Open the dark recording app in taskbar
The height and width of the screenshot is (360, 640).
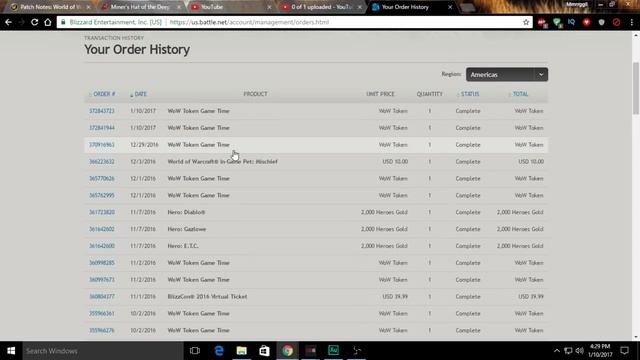click(311, 351)
